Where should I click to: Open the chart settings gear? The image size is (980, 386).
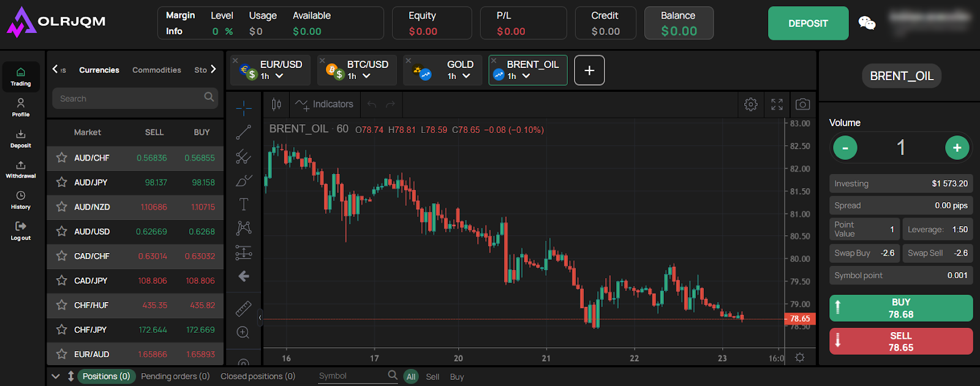[751, 105]
